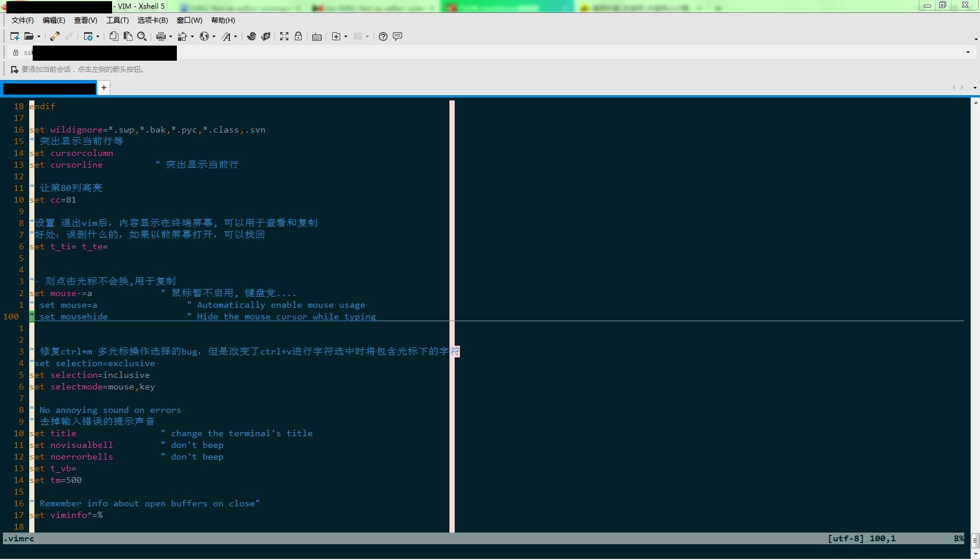This screenshot has width=980, height=560.
Task: Print the current session
Action: point(161,36)
